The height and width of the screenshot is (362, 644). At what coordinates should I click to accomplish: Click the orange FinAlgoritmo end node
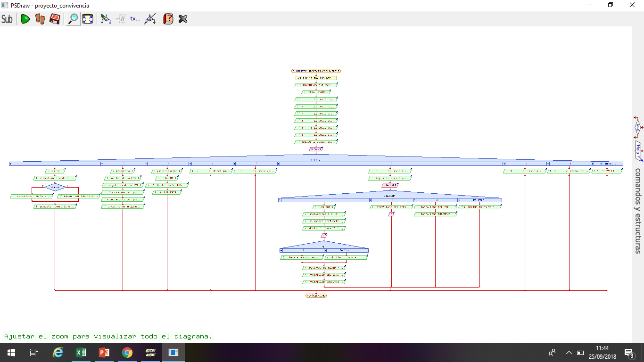click(316, 296)
